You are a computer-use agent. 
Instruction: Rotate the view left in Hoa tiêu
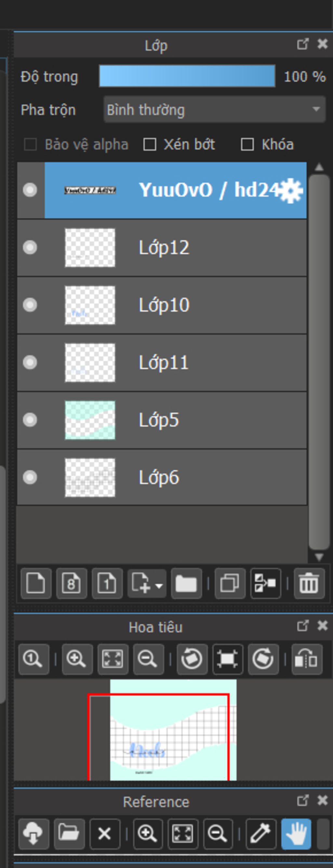(192, 659)
